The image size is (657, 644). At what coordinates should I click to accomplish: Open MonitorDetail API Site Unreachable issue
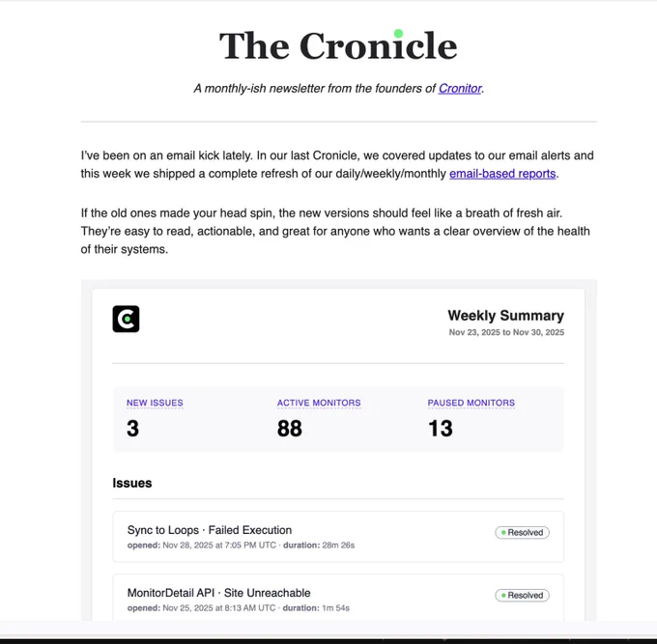(x=218, y=593)
